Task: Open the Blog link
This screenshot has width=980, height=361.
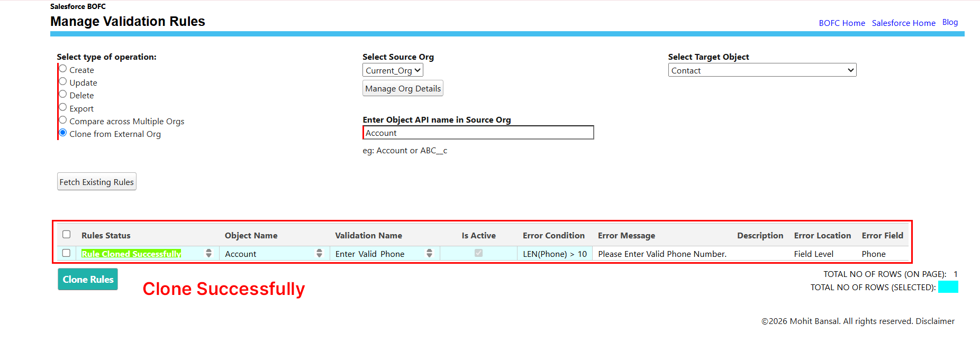Action: tap(950, 22)
